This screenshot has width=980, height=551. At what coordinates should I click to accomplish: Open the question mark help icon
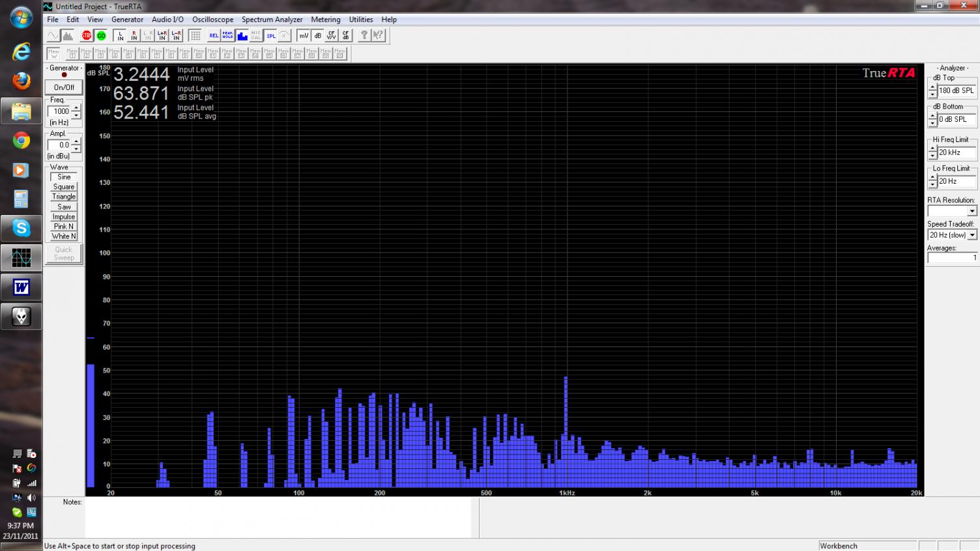click(x=364, y=35)
